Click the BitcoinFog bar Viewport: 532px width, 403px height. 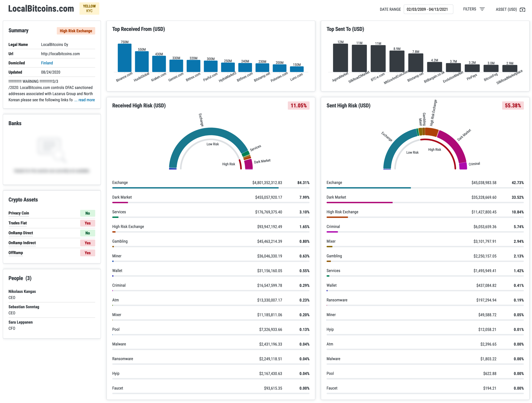tap(491, 68)
